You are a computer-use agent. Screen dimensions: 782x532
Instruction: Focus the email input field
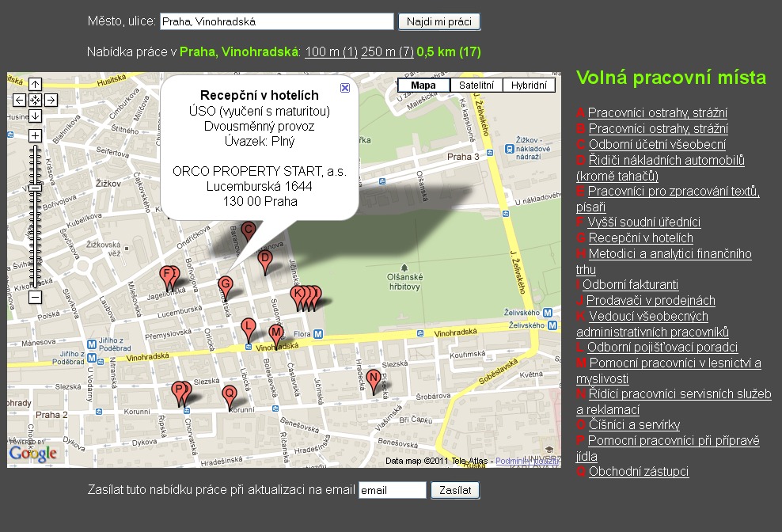click(393, 490)
